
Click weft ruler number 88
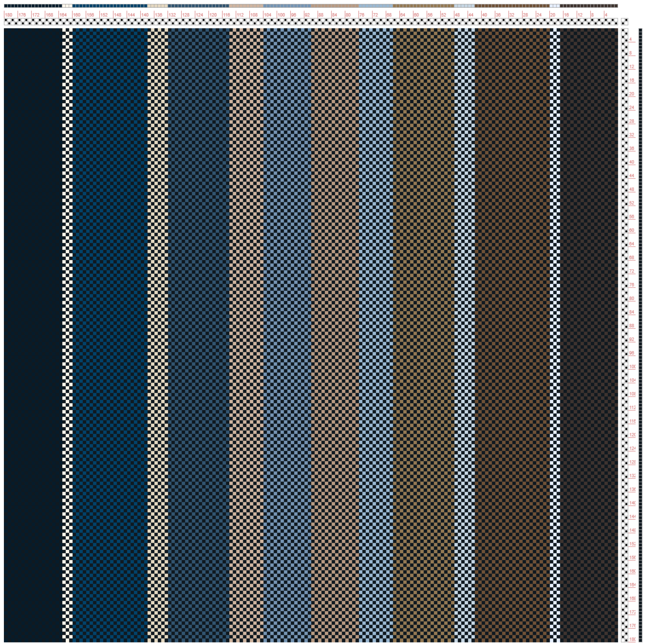tap(632, 326)
